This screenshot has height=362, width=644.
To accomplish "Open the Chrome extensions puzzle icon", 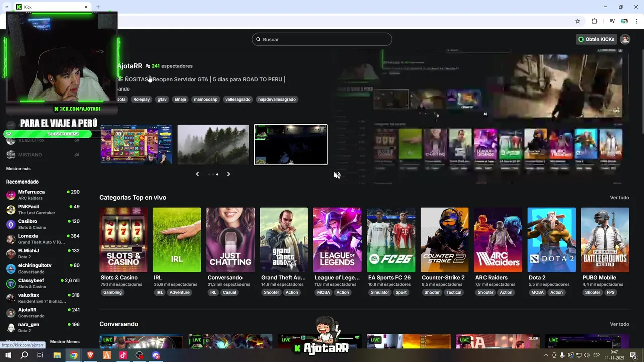I will click(x=594, y=21).
